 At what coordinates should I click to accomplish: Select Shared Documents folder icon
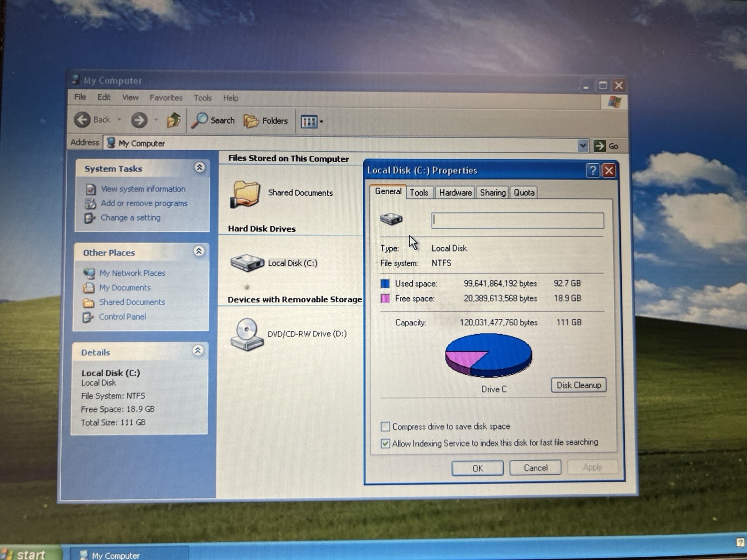[245, 194]
